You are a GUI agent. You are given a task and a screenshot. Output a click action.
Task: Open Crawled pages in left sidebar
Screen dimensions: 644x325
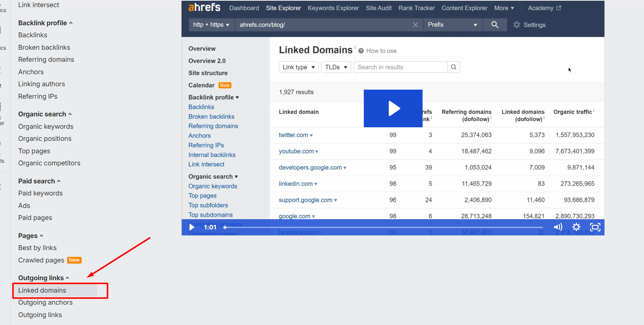[x=41, y=260]
